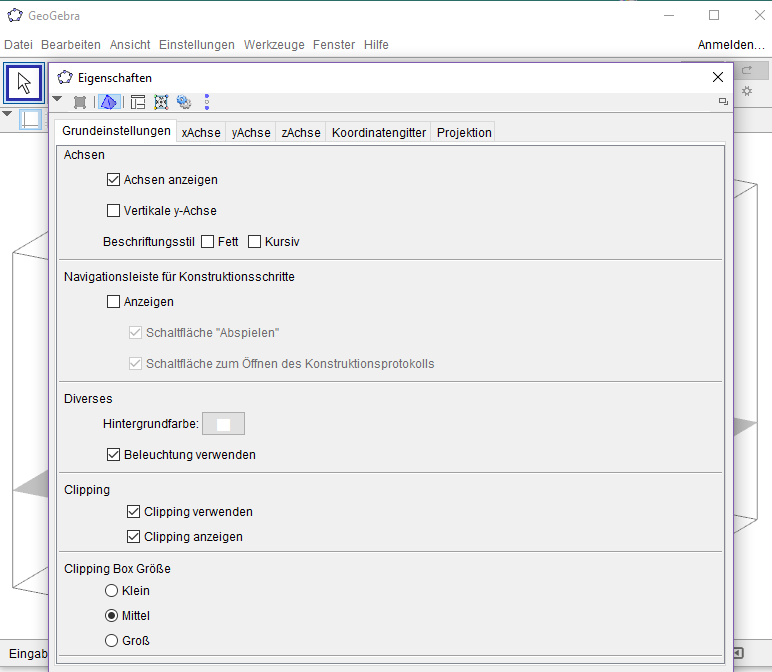Select the 3D Graphics view settings icon
This screenshot has height=672, width=772.
108,102
